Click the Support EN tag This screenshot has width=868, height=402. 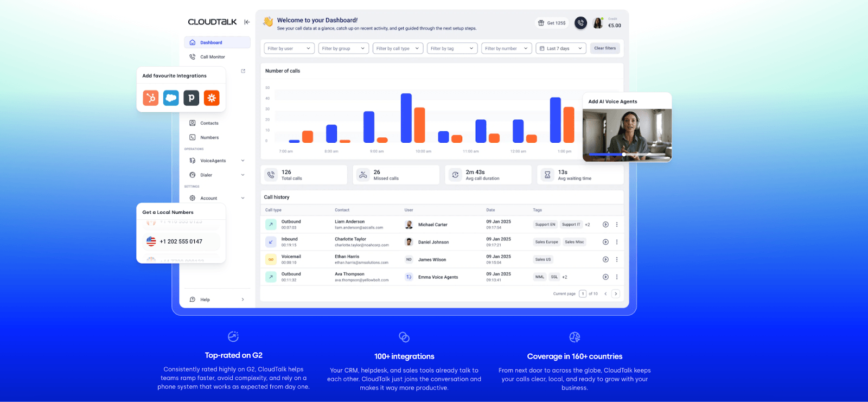(545, 225)
